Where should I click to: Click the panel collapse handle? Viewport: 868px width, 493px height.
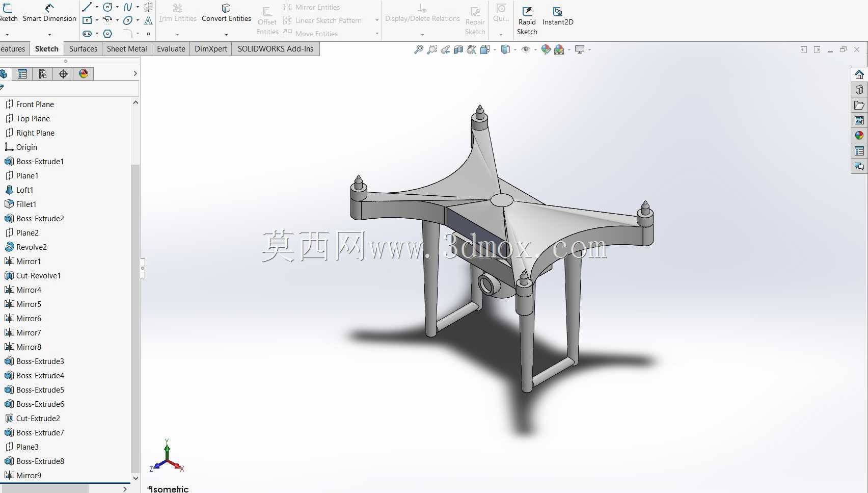pos(143,268)
